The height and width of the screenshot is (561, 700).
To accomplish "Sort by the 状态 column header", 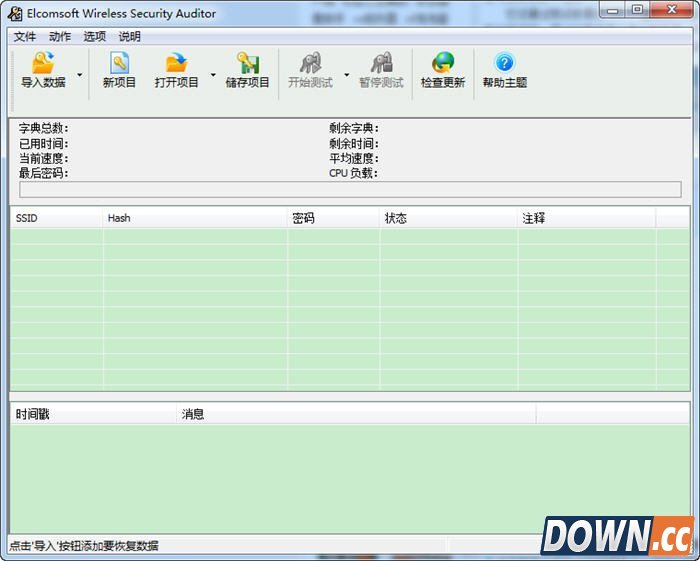I will click(449, 218).
